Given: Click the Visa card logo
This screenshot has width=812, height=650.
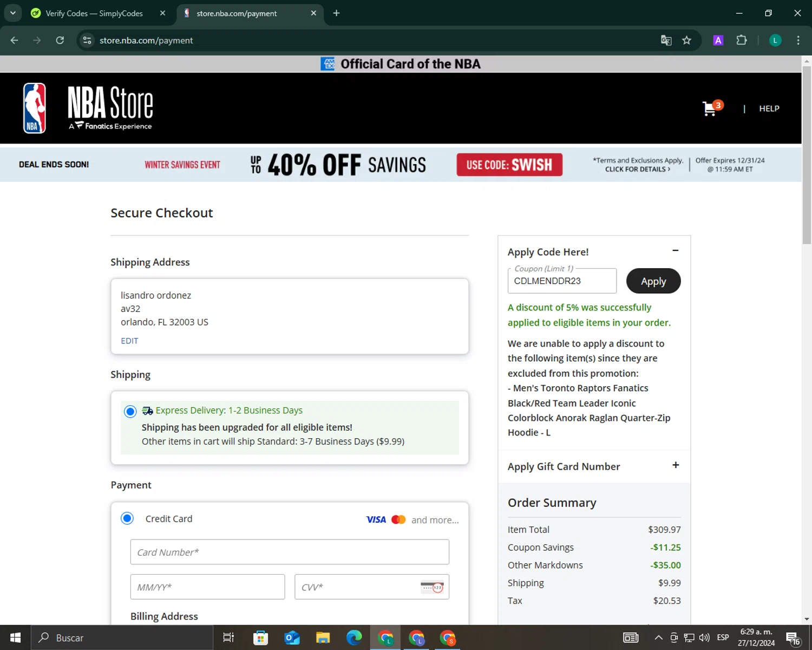Looking at the screenshot, I should 376,519.
